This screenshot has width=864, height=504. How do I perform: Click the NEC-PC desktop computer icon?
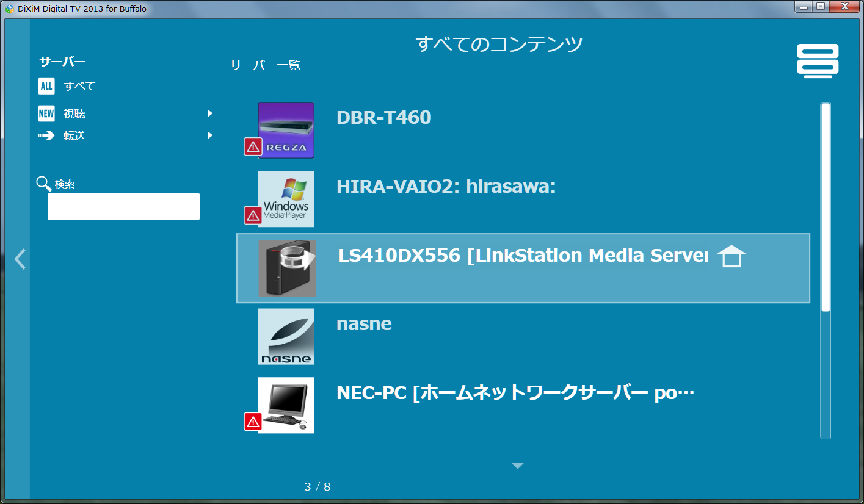coord(286,405)
